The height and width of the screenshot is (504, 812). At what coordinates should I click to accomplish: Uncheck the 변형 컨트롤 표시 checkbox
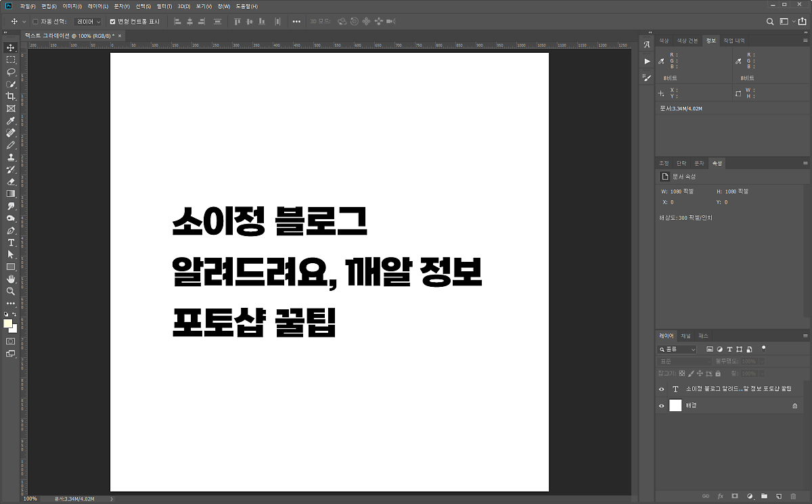pyautogui.click(x=112, y=22)
